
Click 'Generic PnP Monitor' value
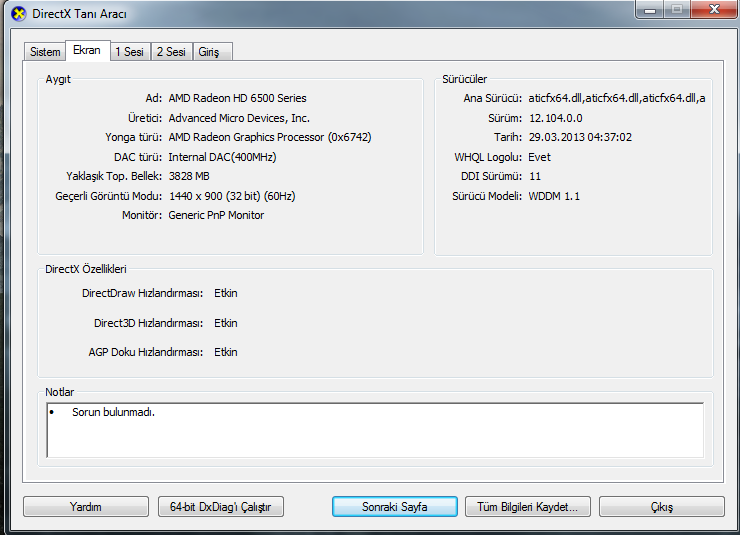point(216,215)
